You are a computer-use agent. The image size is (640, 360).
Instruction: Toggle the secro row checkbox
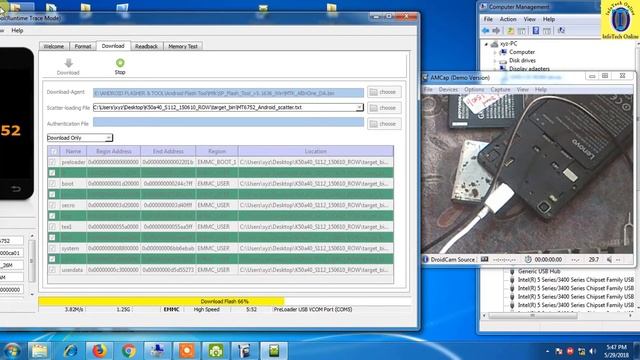[52, 205]
